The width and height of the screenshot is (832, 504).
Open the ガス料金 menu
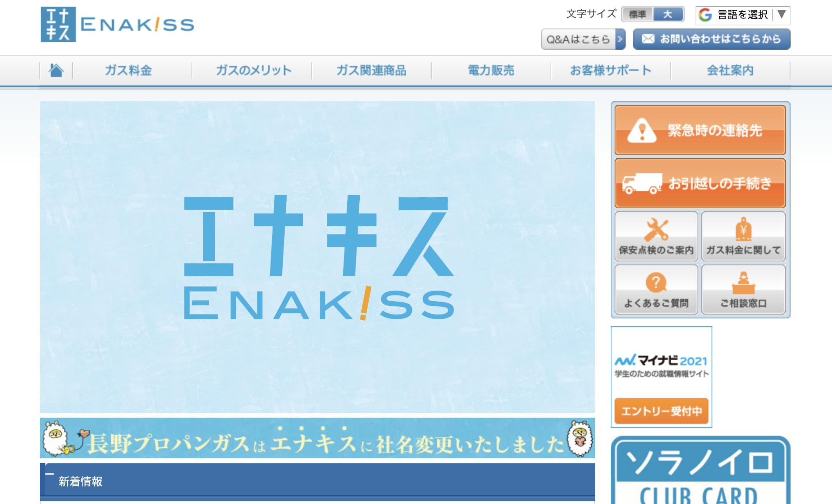click(129, 70)
